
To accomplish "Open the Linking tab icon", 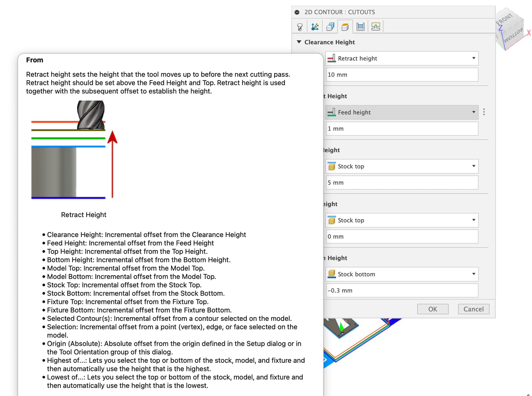I will pos(376,27).
